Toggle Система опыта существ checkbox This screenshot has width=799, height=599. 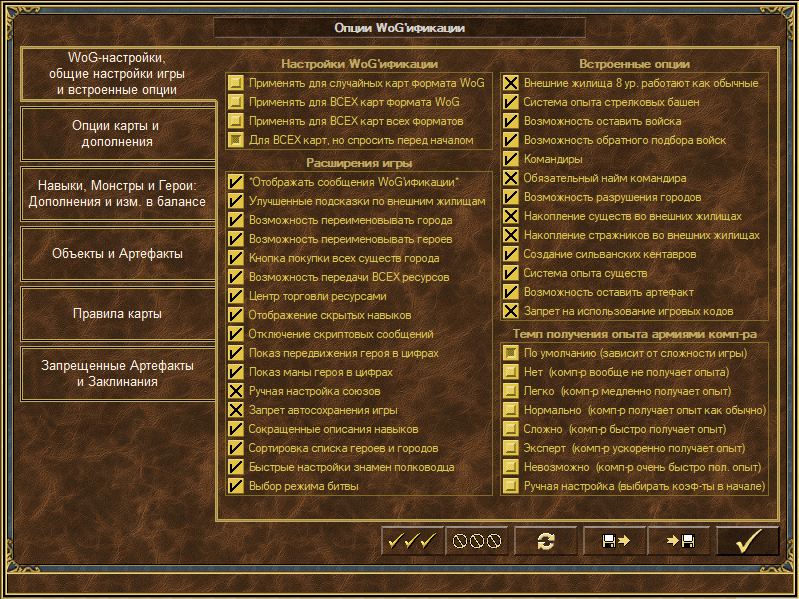[x=511, y=273]
